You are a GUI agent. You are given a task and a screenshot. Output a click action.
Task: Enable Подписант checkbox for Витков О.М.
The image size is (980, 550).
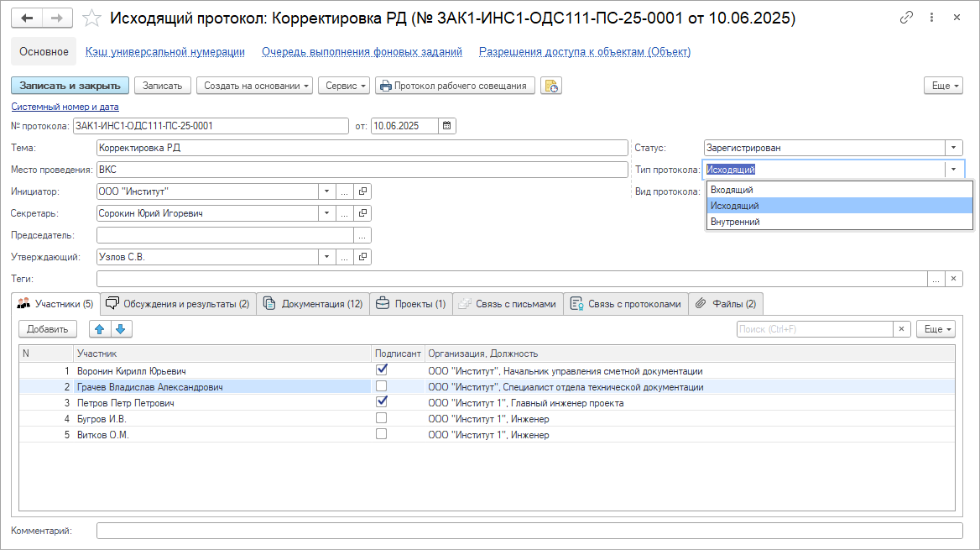point(382,434)
